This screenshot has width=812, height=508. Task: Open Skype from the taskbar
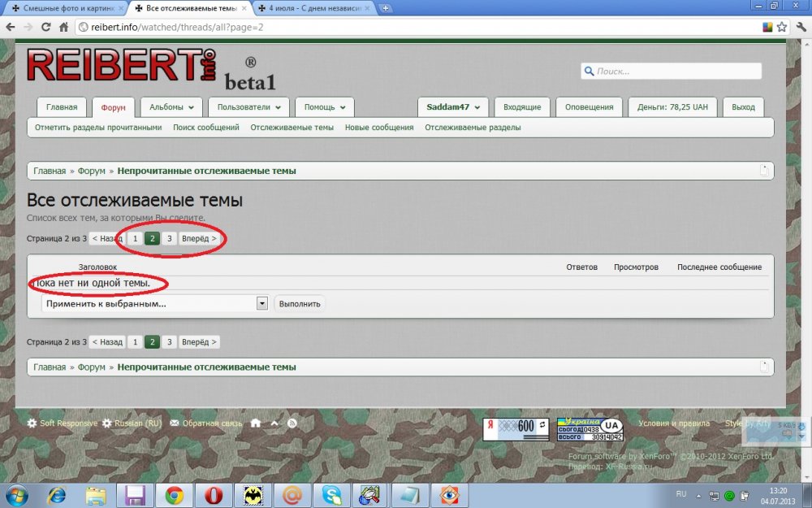pyautogui.click(x=331, y=494)
